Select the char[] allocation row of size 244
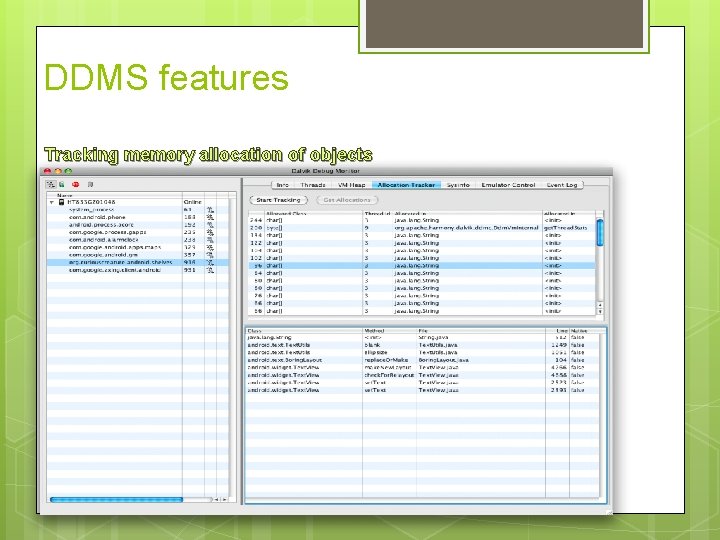 422,220
